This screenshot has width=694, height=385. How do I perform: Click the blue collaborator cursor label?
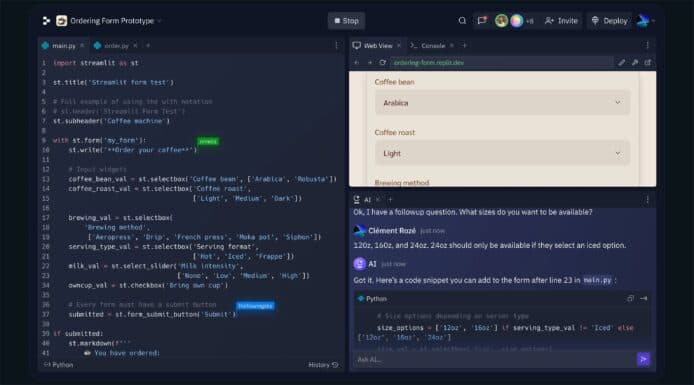point(255,306)
